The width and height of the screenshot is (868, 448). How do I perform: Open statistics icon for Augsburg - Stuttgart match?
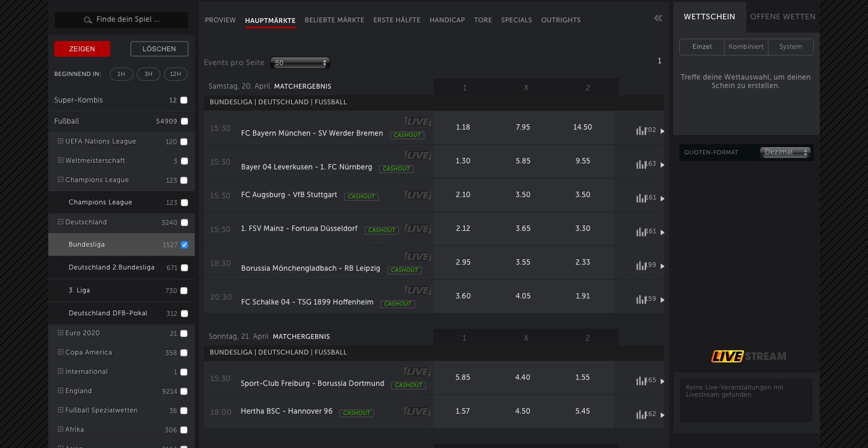pos(640,198)
